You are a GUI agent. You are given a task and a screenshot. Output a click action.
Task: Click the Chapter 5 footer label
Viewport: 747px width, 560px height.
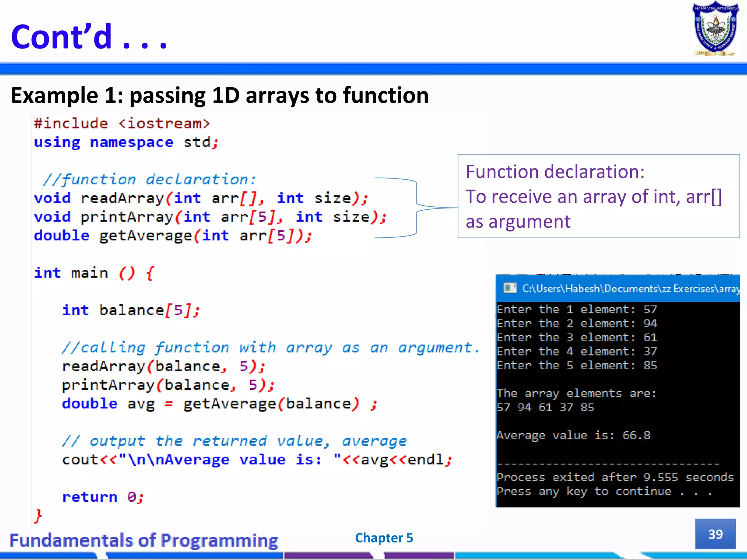(384, 538)
